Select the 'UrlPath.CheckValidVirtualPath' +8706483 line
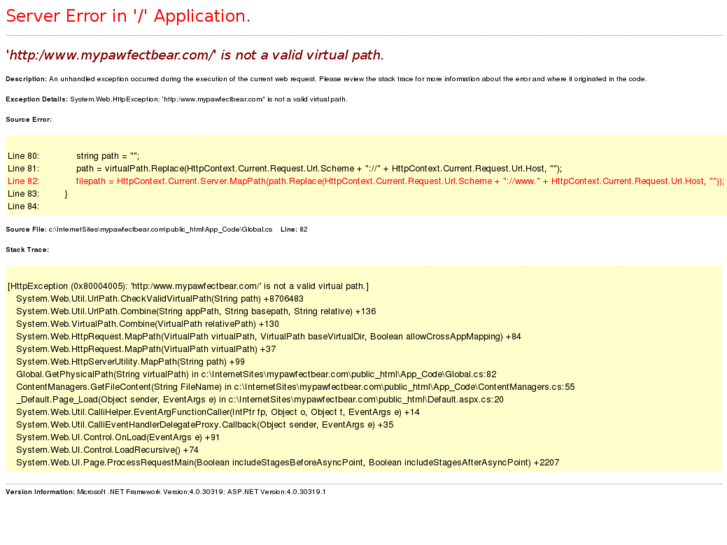The image size is (727, 545). (160, 299)
